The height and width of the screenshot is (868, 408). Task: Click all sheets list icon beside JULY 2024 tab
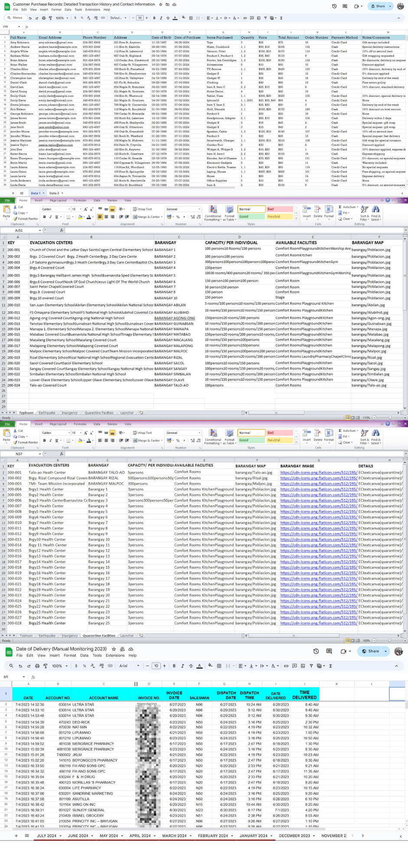pos(27,835)
